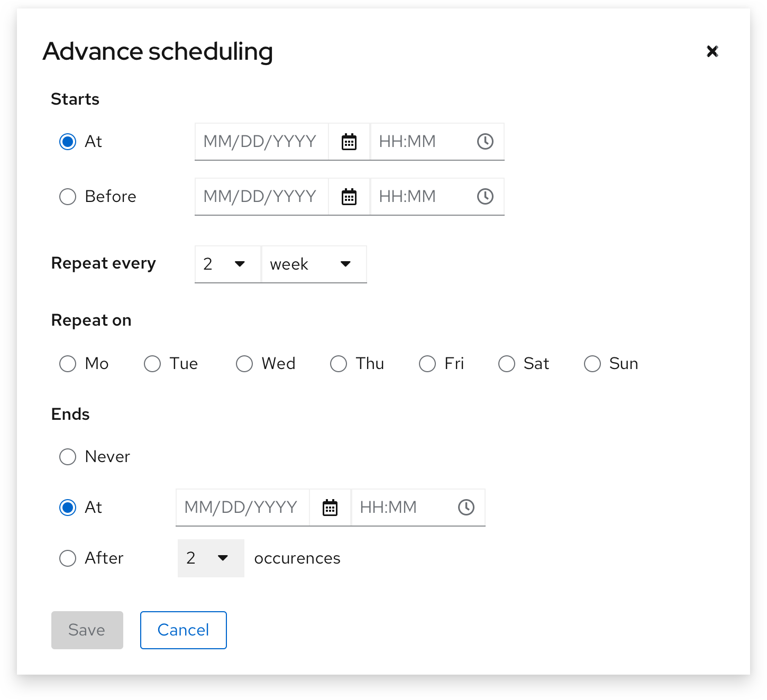Open the Starts At time clock picker
767x700 pixels.
[x=485, y=141]
